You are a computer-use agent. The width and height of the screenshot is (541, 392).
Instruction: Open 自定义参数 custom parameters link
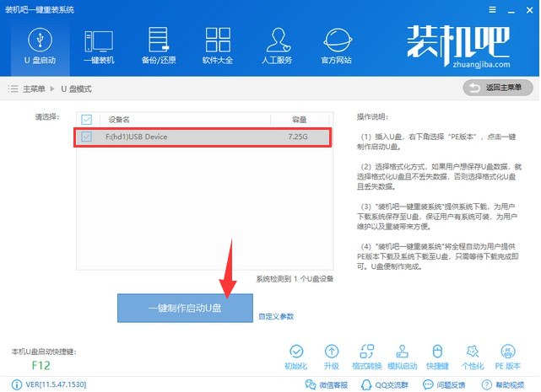click(276, 317)
